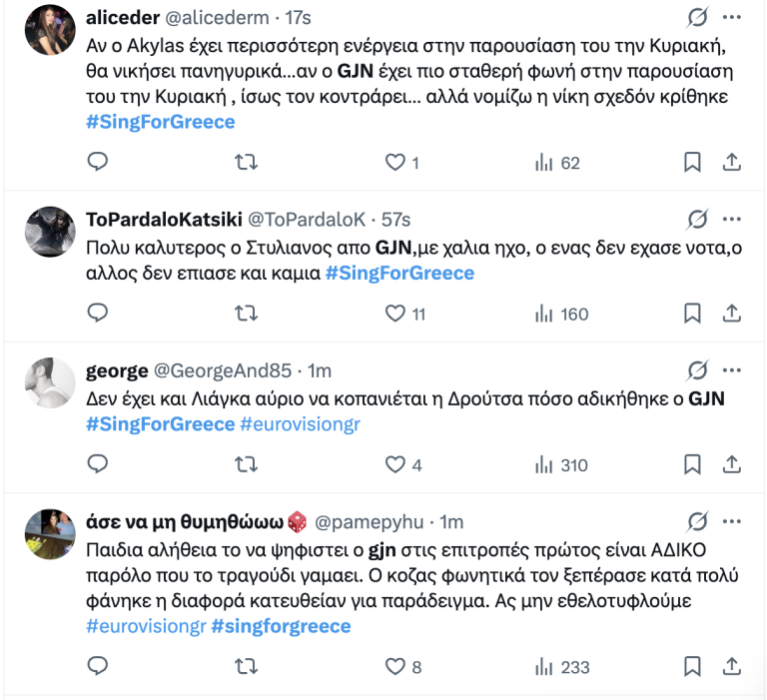Expand more options on george's tweet

tap(731, 370)
